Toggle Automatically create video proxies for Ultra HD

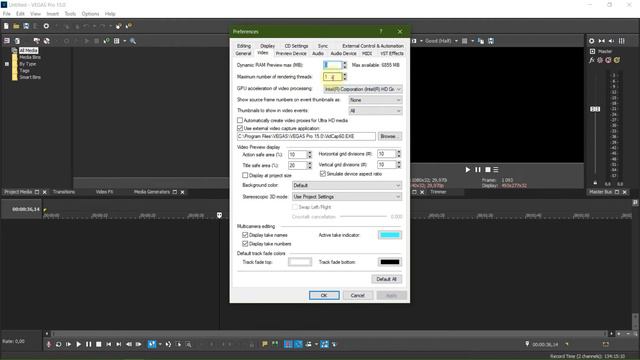[x=240, y=120]
